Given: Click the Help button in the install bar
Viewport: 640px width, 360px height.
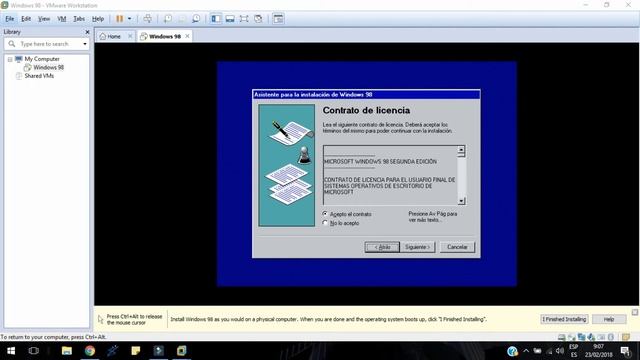Looking at the screenshot, I should pyautogui.click(x=609, y=319).
